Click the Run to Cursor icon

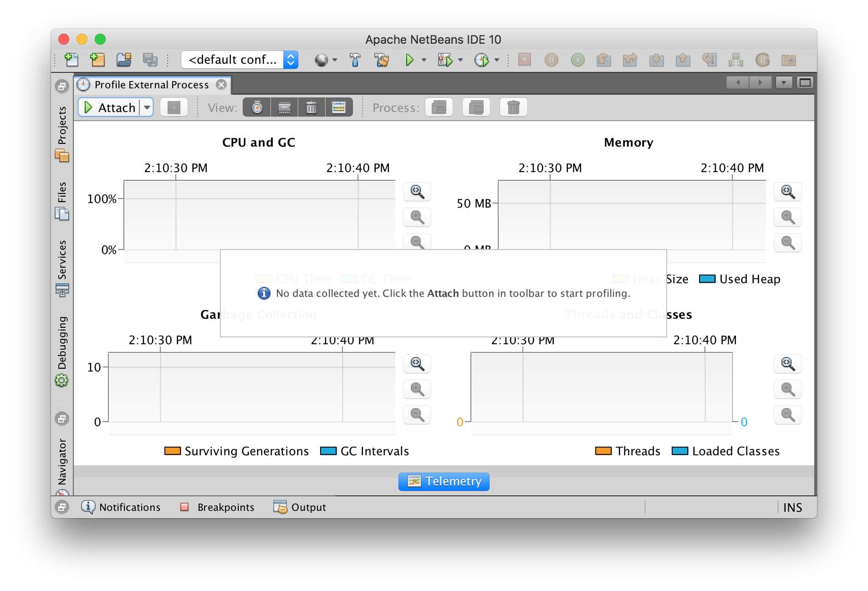tap(709, 60)
